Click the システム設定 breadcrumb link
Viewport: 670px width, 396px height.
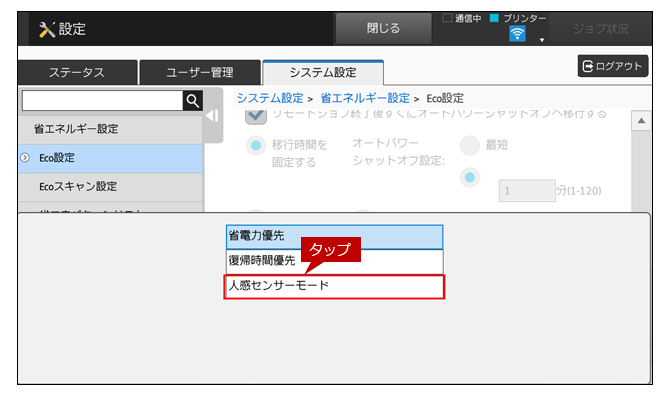tap(270, 98)
